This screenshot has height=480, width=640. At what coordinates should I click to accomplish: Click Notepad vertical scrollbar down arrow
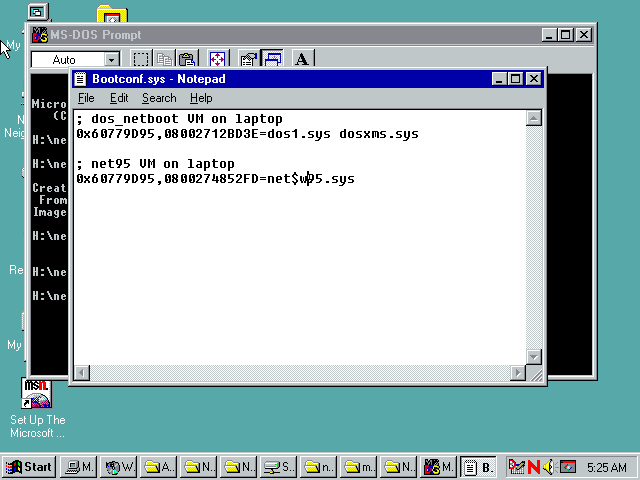[533, 357]
